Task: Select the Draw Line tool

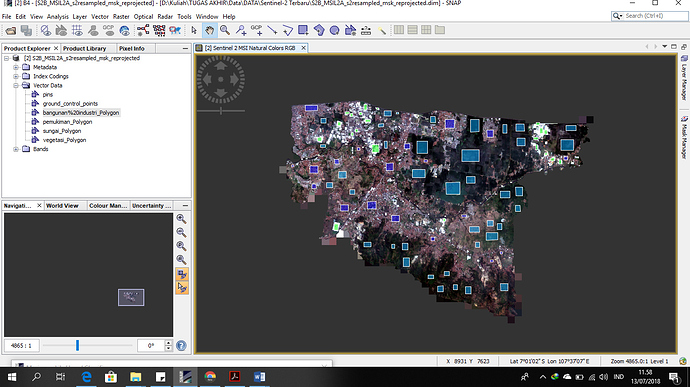Action: click(272, 30)
